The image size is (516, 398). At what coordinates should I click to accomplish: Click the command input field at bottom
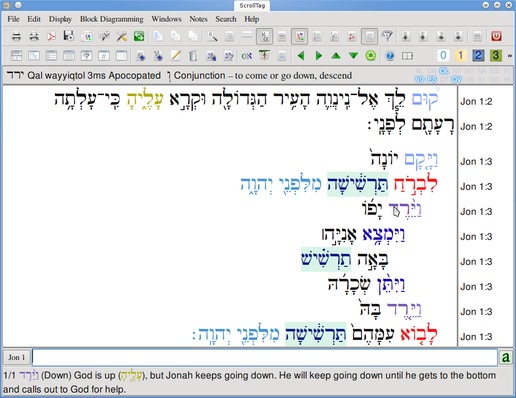click(265, 357)
